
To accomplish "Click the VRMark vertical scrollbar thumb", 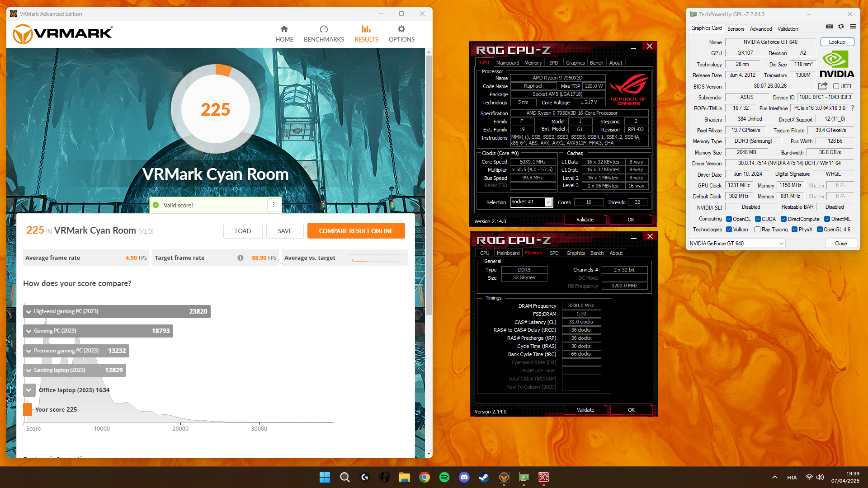I will pos(429,185).
